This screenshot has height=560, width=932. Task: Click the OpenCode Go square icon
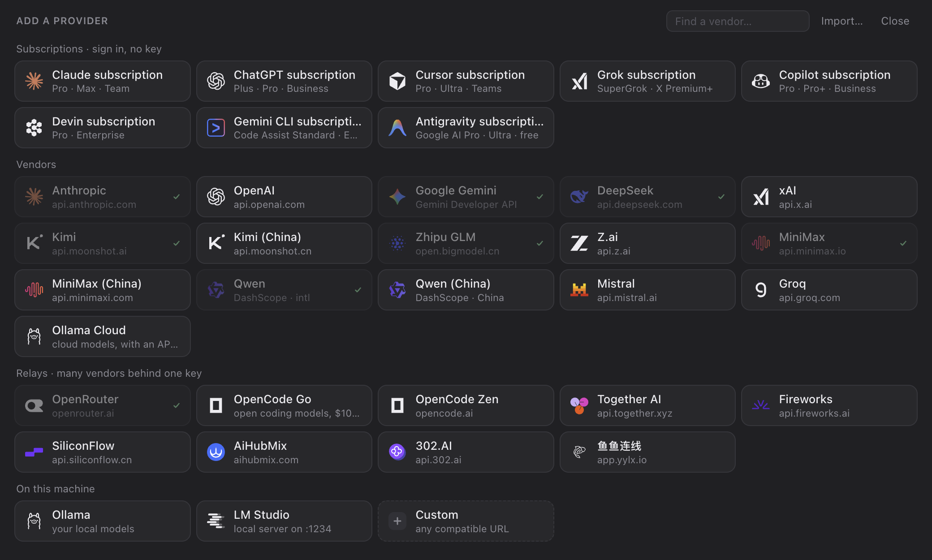tap(216, 405)
